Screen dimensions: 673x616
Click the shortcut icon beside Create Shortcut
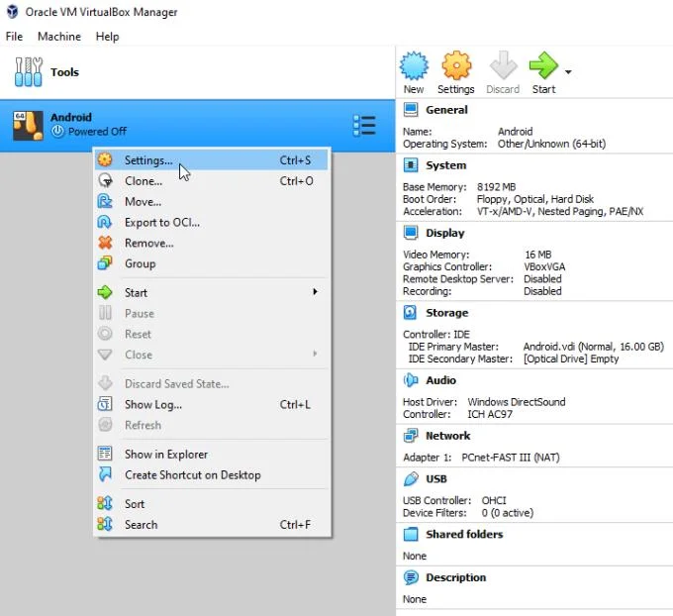coord(105,474)
